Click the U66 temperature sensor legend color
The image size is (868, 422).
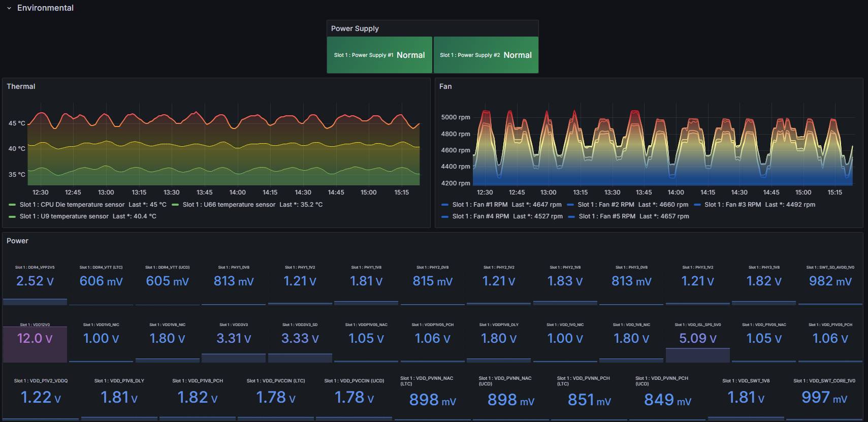(x=175, y=205)
